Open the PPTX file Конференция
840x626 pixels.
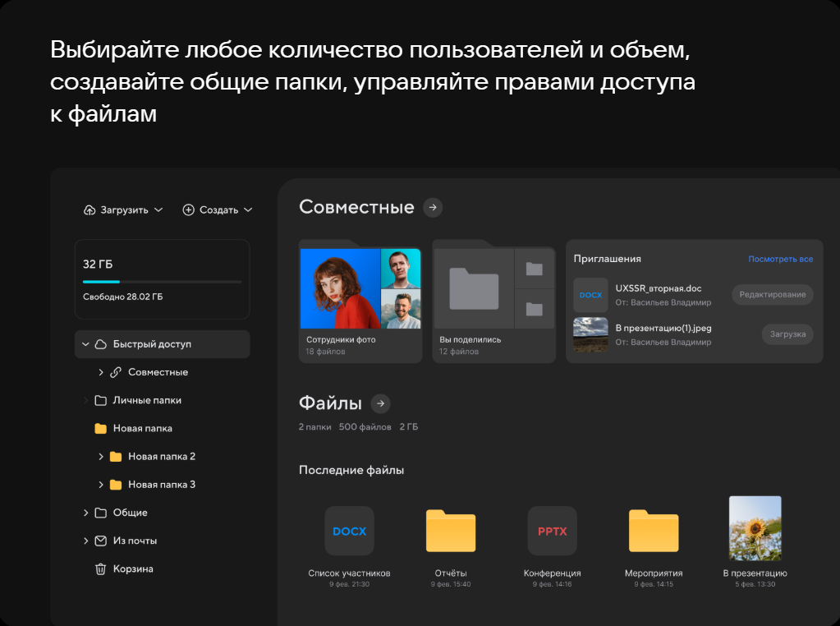click(x=553, y=532)
